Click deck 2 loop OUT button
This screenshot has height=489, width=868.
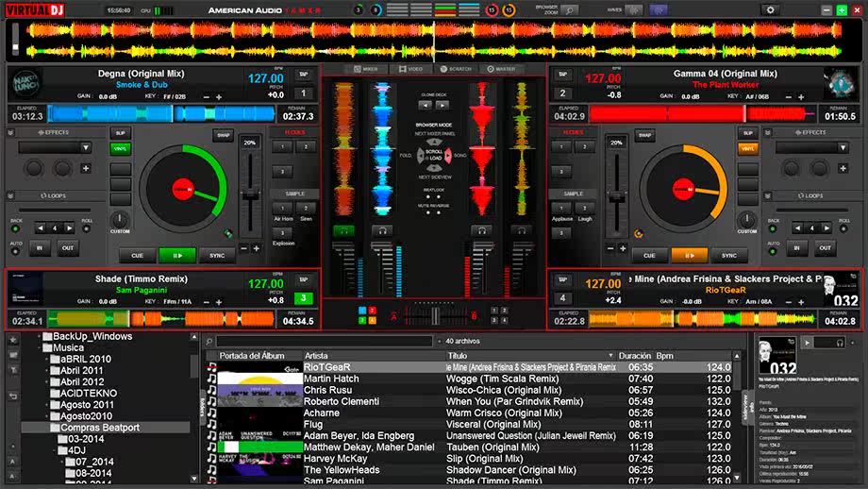[825, 248]
